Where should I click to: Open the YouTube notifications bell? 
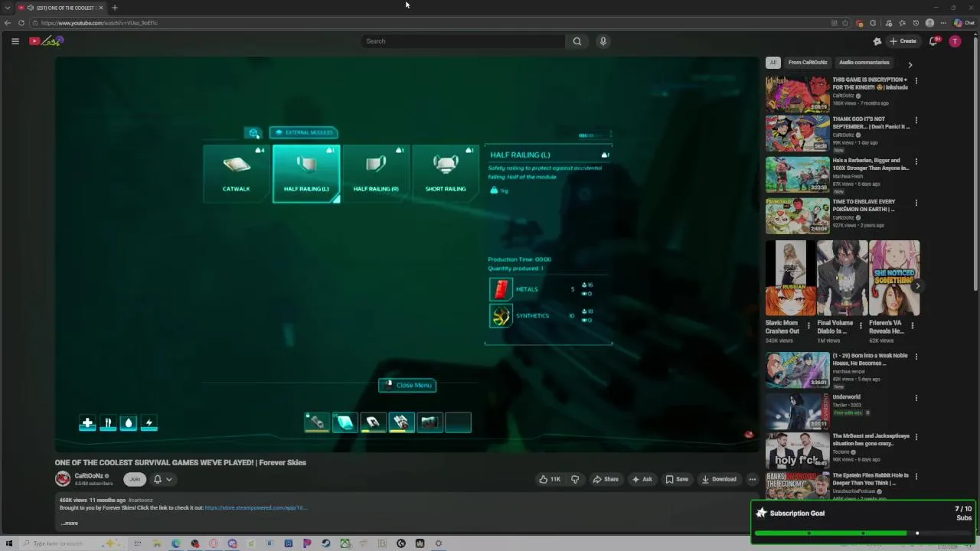click(933, 41)
